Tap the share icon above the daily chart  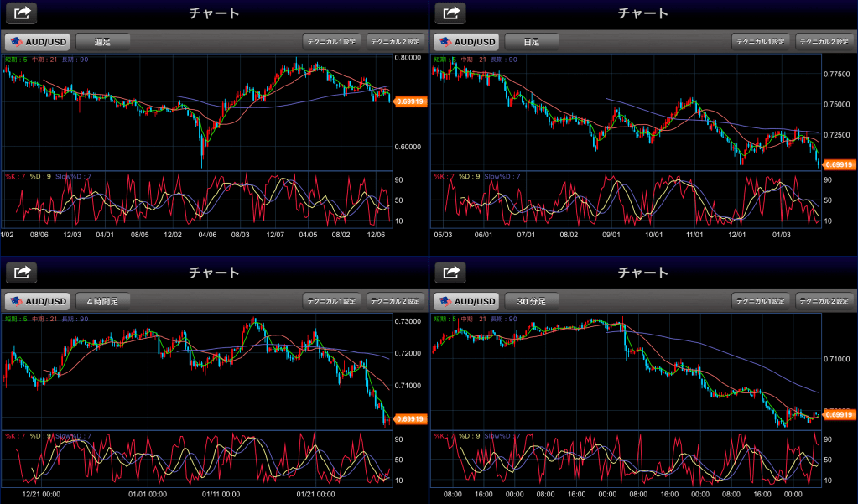coord(452,13)
